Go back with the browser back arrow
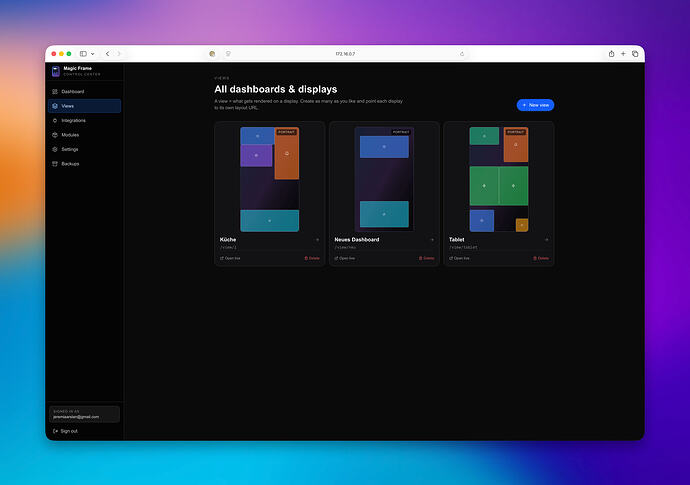690x485 pixels. (x=107, y=54)
